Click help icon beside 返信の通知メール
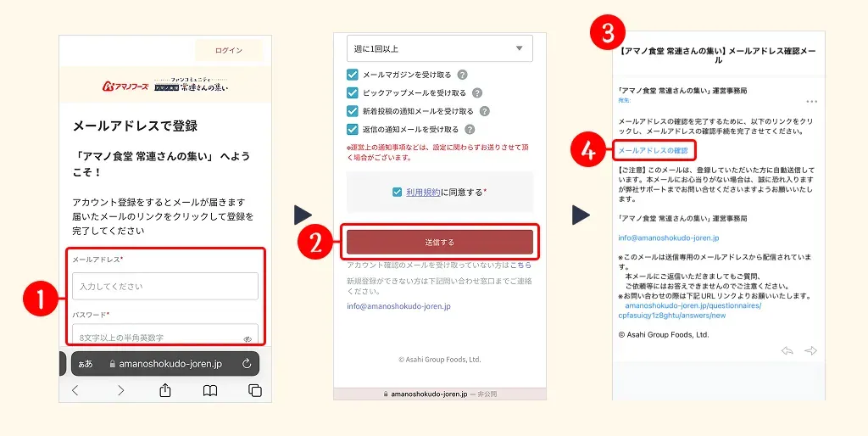Screen dimensions: 868x436 pyautogui.click(x=470, y=130)
